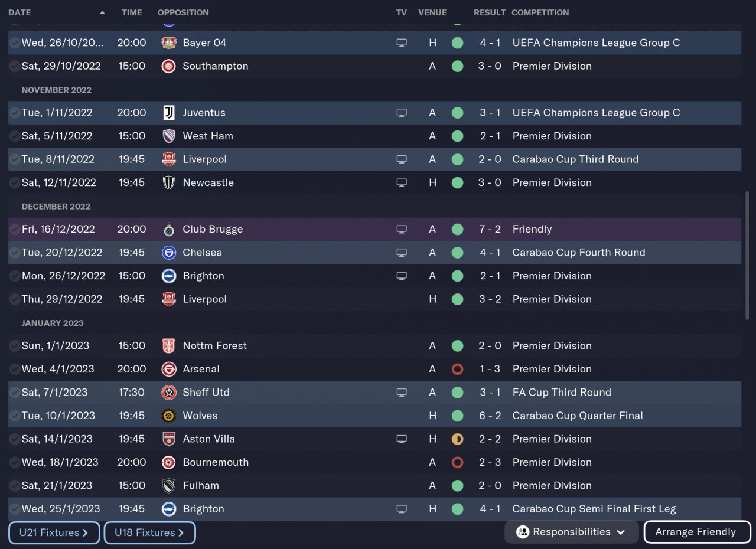Toggle the checkmark beside Sat, 29/10/2022
The width and height of the screenshot is (756, 549).
[14, 66]
